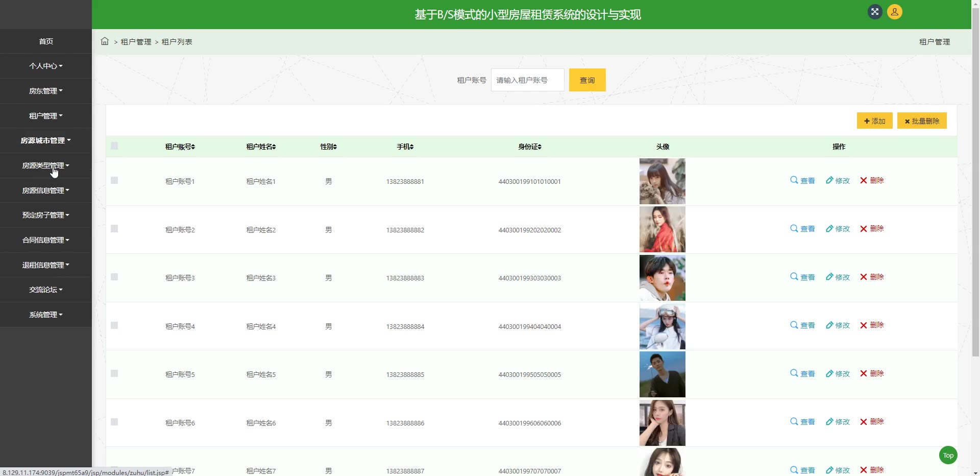The image size is (980, 476).
Task: Go to 首页 in the sidebar
Action: point(46,41)
